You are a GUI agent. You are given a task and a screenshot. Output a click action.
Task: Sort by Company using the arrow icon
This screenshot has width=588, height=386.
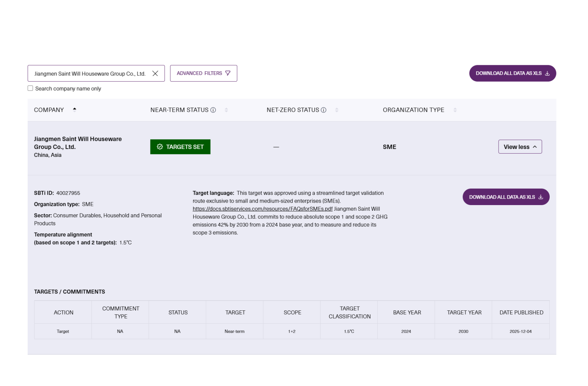74,110
